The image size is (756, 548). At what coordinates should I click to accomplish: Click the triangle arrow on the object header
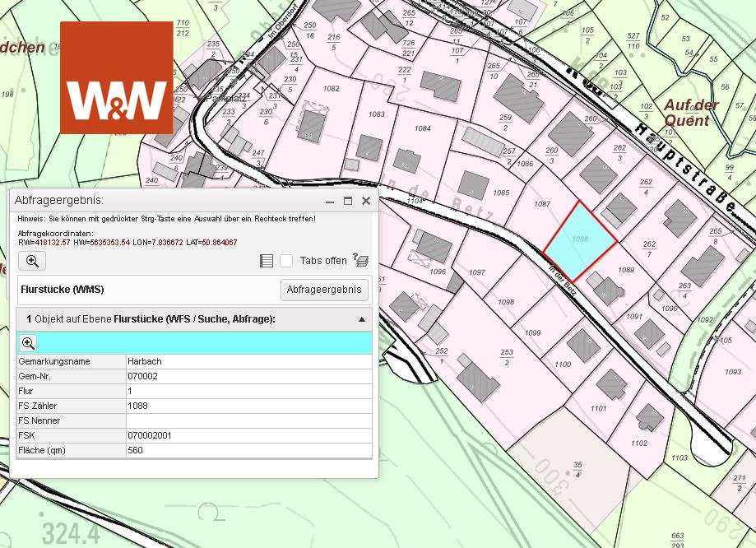pyautogui.click(x=363, y=318)
